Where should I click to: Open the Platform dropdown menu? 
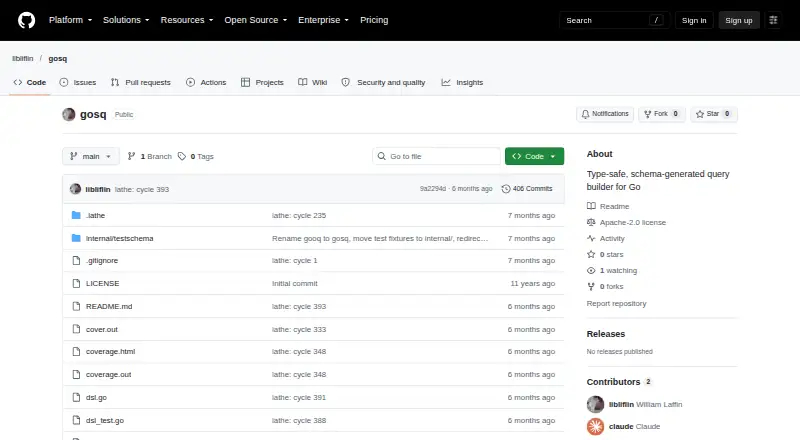pyautogui.click(x=70, y=20)
